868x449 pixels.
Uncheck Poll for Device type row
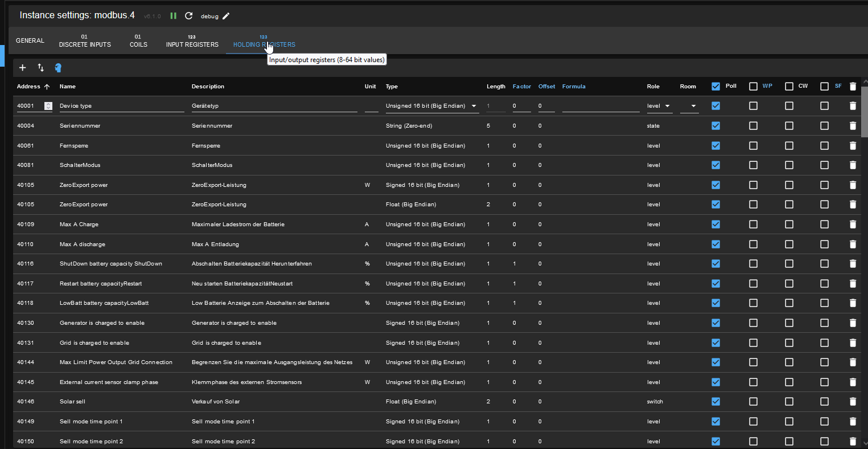point(716,106)
